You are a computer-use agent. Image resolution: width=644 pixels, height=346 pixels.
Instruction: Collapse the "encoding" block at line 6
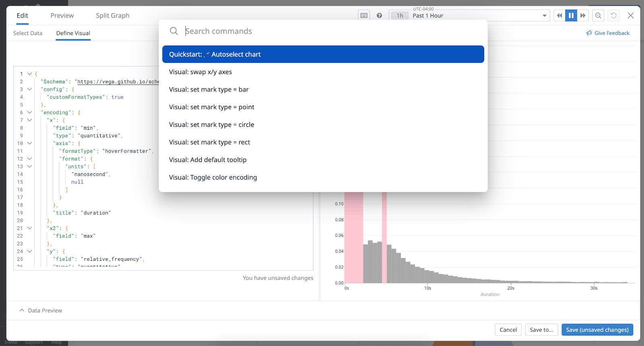(29, 112)
